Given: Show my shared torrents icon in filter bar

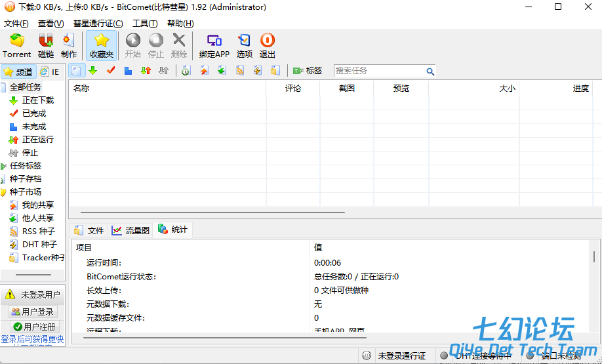Looking at the screenshot, I should click(204, 71).
